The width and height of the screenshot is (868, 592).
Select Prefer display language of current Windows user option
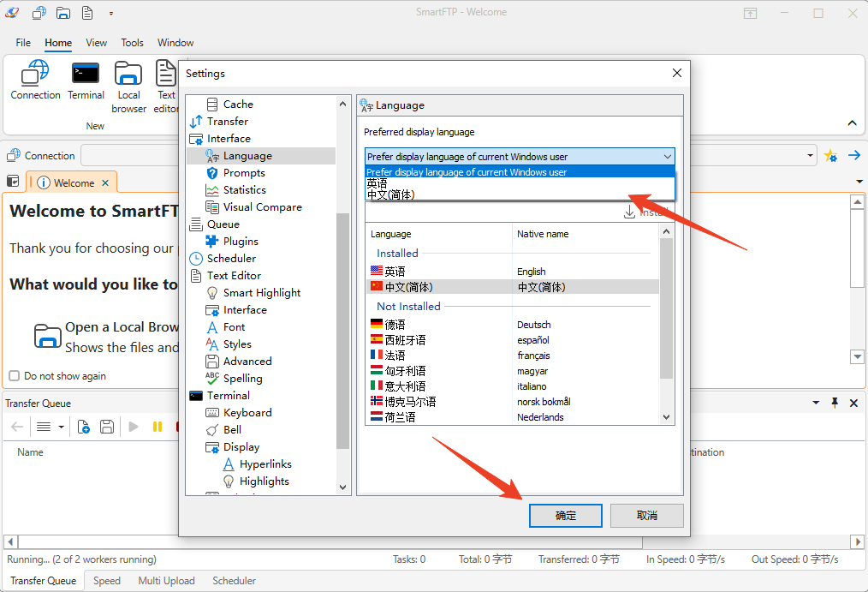[520, 172]
